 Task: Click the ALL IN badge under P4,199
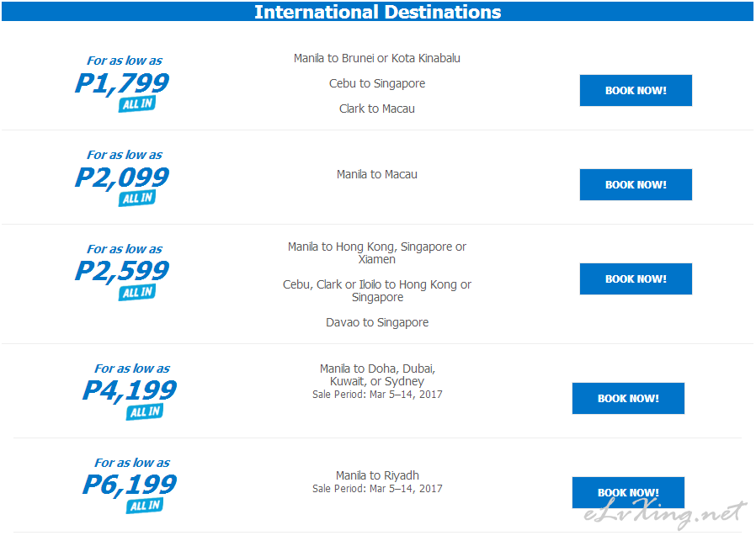point(145,412)
